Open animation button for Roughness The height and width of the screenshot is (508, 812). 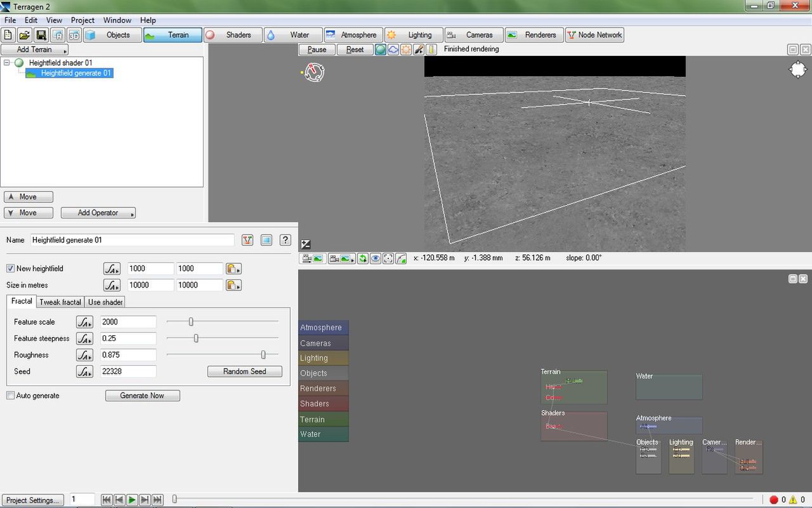[84, 355]
